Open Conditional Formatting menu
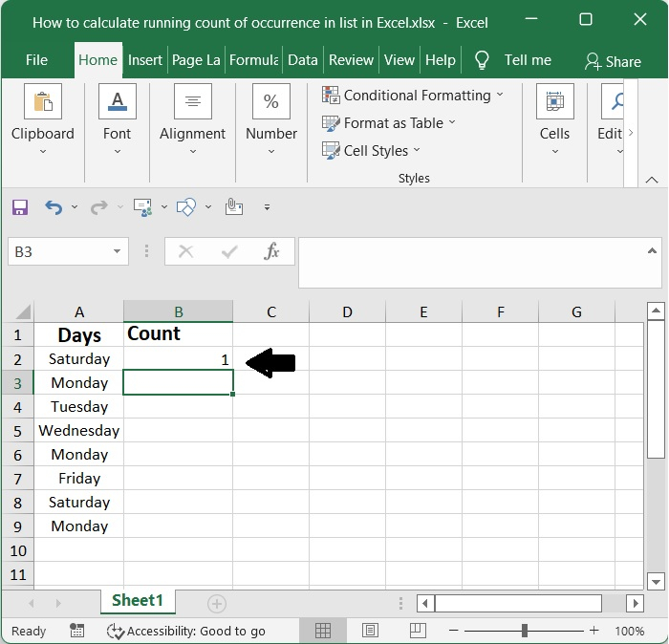The width and height of the screenshot is (669, 644). pos(416,96)
